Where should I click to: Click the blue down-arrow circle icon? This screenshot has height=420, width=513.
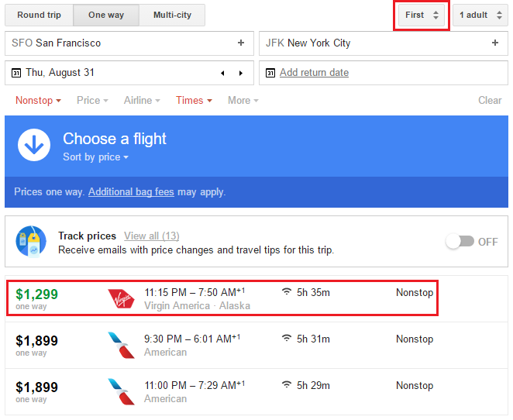(x=34, y=145)
